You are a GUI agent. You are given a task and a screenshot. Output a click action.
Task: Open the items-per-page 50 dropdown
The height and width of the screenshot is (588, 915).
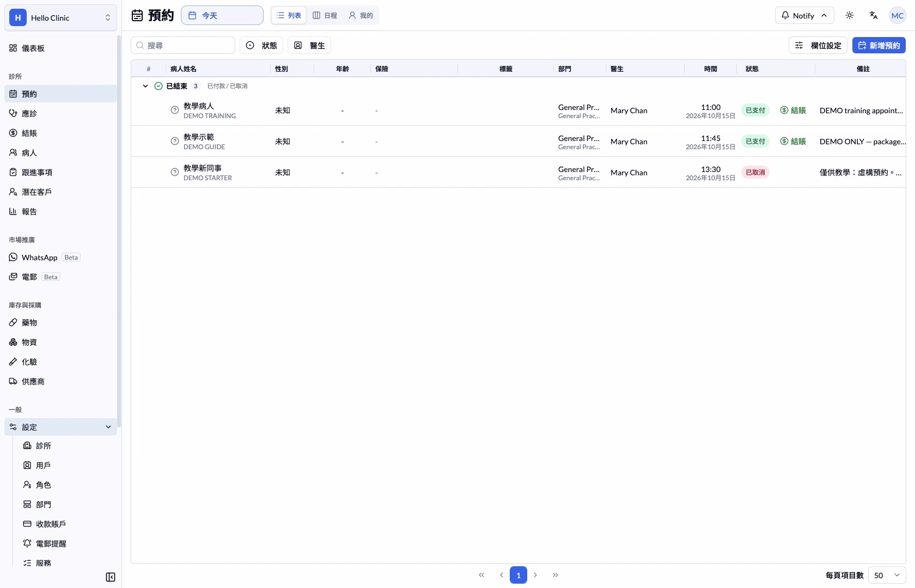[x=887, y=575]
